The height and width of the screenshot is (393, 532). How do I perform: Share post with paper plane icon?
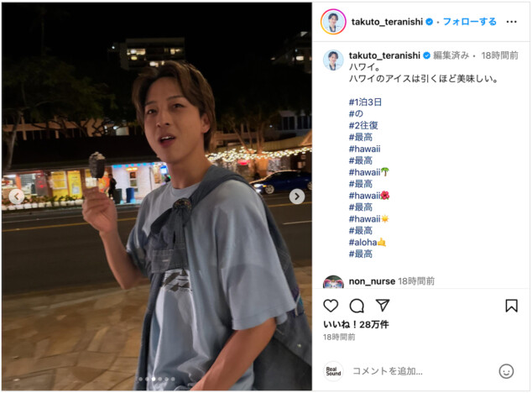tap(383, 306)
